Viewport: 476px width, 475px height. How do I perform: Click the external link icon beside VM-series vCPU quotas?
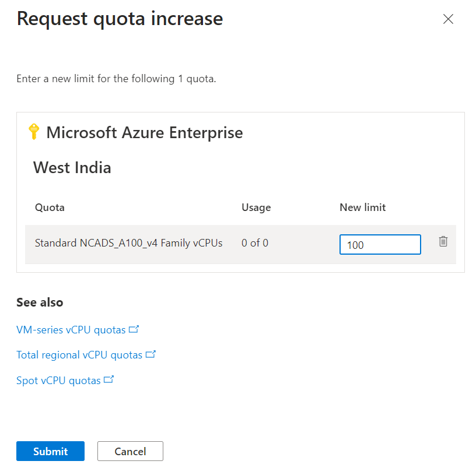pyautogui.click(x=134, y=329)
